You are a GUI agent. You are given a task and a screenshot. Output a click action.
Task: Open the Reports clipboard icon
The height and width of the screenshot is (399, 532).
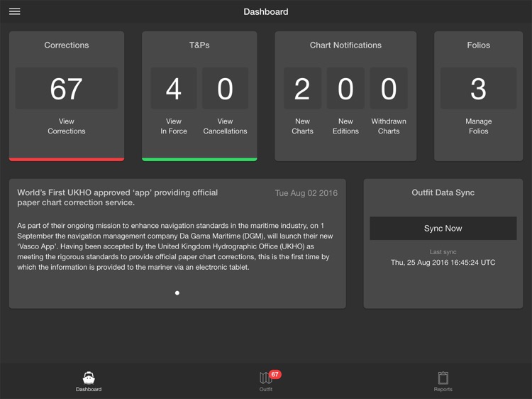tap(443, 378)
